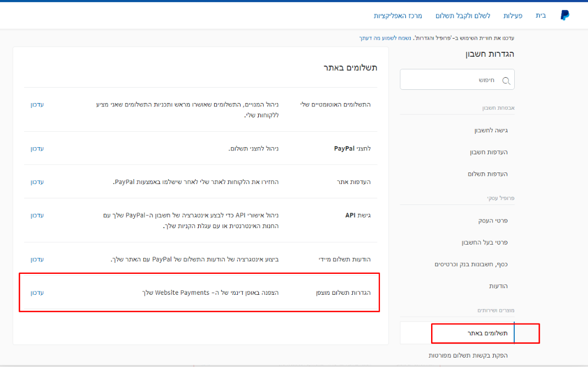The width and height of the screenshot is (588, 367).
Task: Click עדכון for גישת API
Action: (37, 215)
